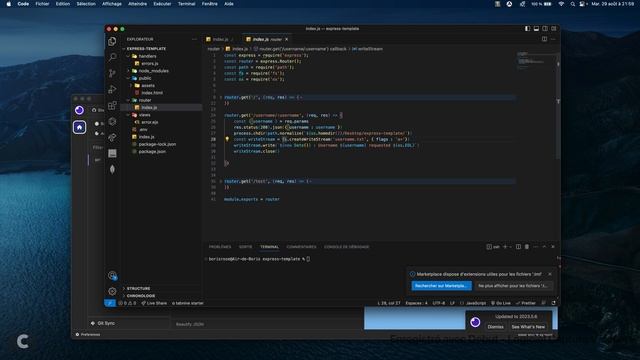
Task: Open the Search view in activity bar
Action: 112,57
